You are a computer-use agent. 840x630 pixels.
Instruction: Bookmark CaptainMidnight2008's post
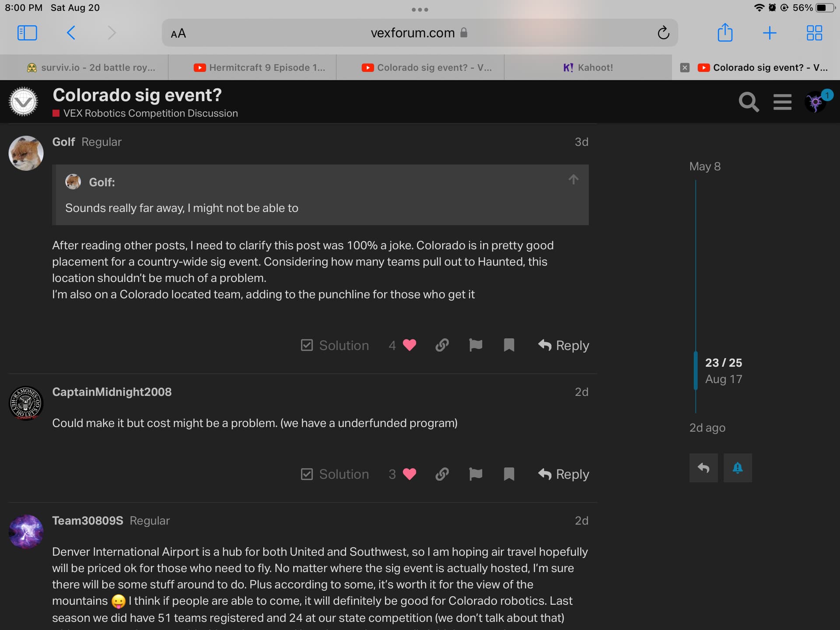(x=509, y=474)
